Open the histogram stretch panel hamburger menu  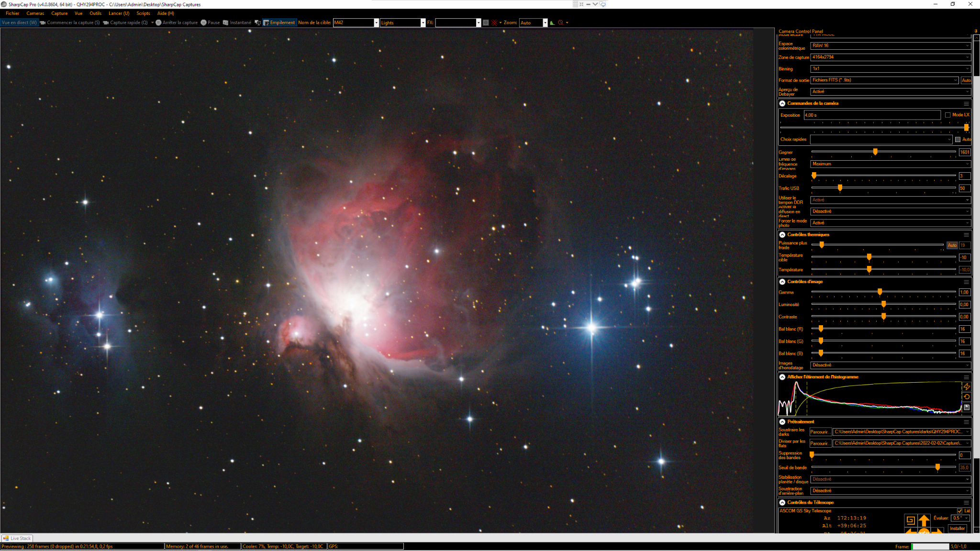(966, 377)
